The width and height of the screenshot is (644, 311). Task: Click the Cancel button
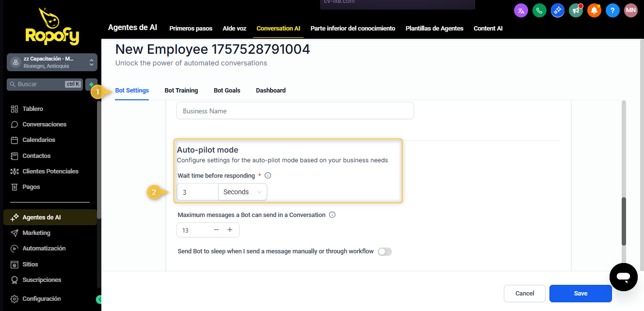point(525,294)
